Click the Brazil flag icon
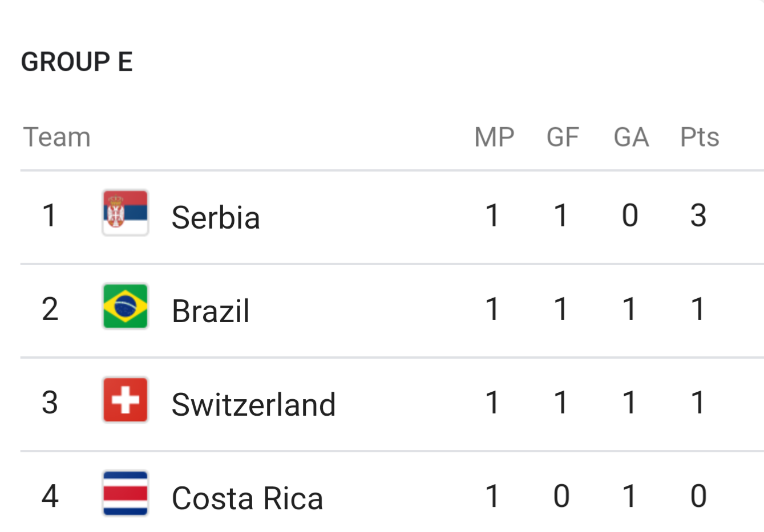 pos(126,306)
